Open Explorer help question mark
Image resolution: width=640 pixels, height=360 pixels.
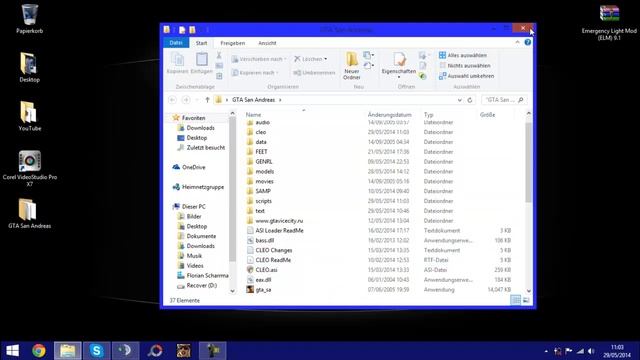pyautogui.click(x=528, y=42)
